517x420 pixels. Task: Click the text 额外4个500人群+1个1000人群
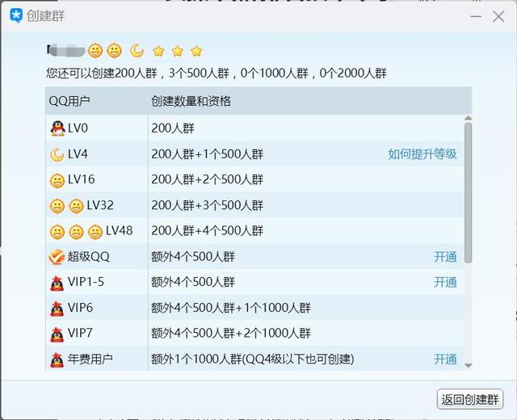231,308
